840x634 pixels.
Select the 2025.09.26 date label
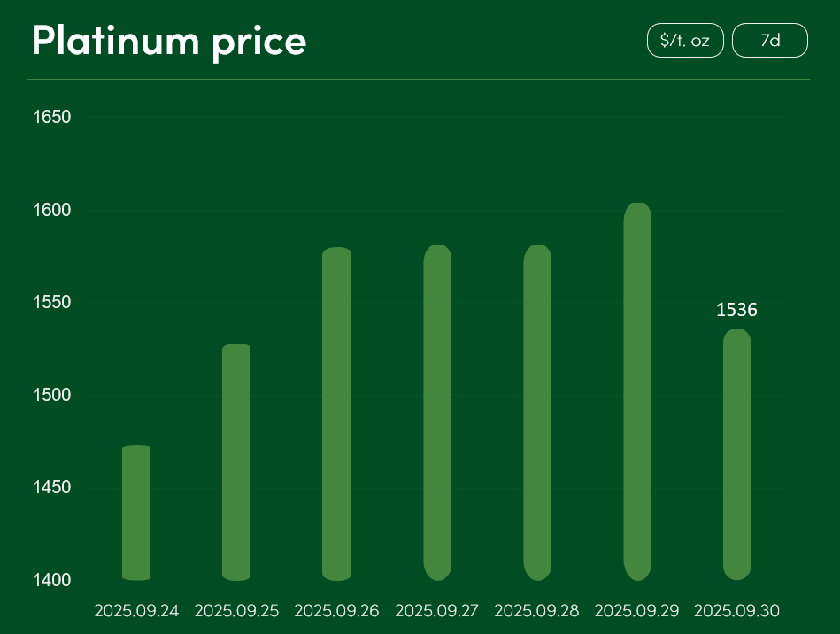coord(336,611)
